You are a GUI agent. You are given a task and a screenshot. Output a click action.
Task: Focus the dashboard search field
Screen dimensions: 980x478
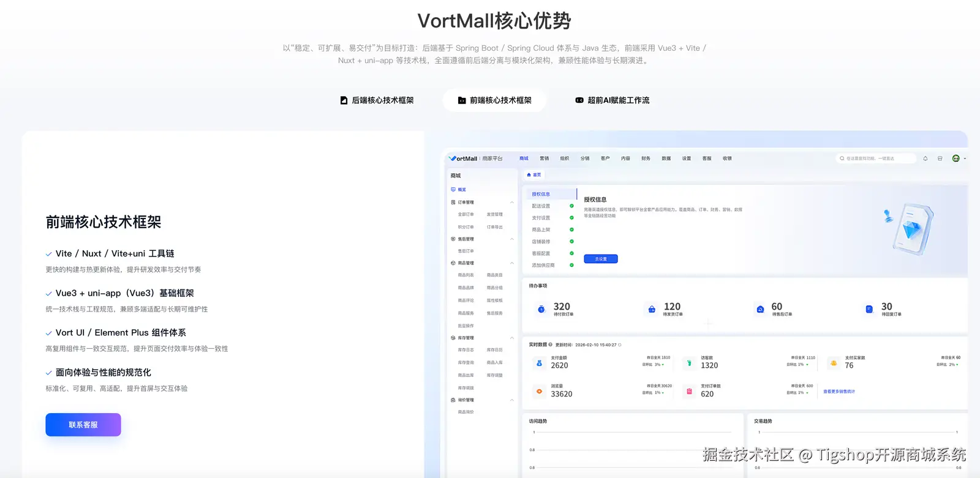point(876,159)
